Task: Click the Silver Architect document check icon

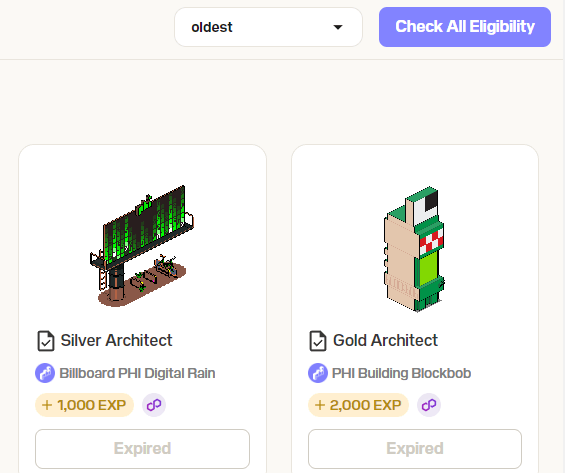Action: coord(46,341)
